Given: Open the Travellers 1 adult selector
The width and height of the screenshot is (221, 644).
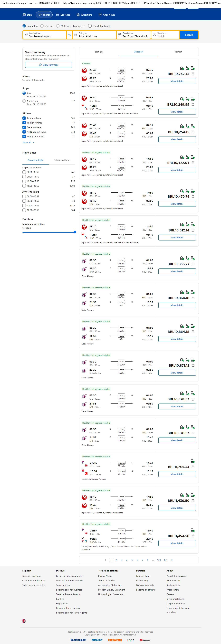Looking at the screenshot, I should click(165, 35).
